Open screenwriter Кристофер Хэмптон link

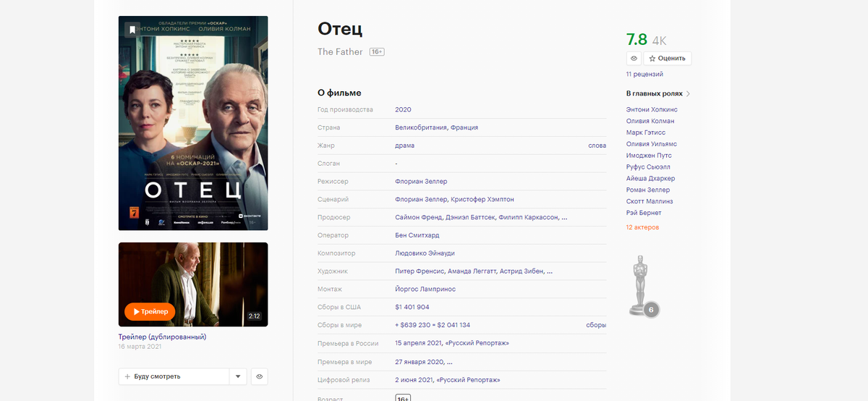pyautogui.click(x=482, y=199)
